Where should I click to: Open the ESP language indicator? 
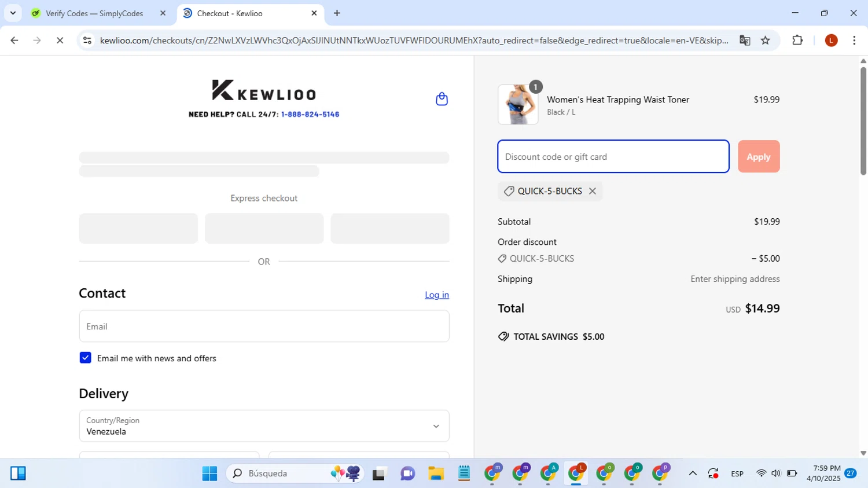click(737, 474)
